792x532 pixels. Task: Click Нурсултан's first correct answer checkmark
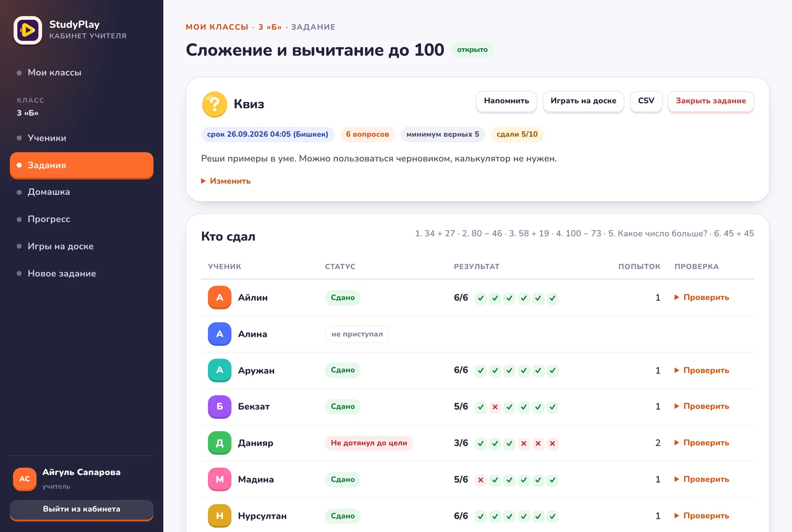pos(481,516)
